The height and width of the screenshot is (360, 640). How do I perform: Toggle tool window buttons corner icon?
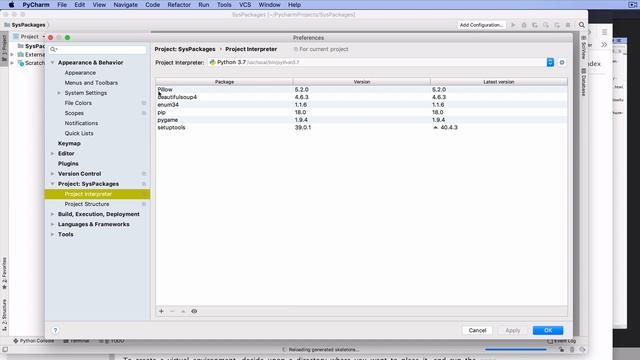pyautogui.click(x=5, y=350)
